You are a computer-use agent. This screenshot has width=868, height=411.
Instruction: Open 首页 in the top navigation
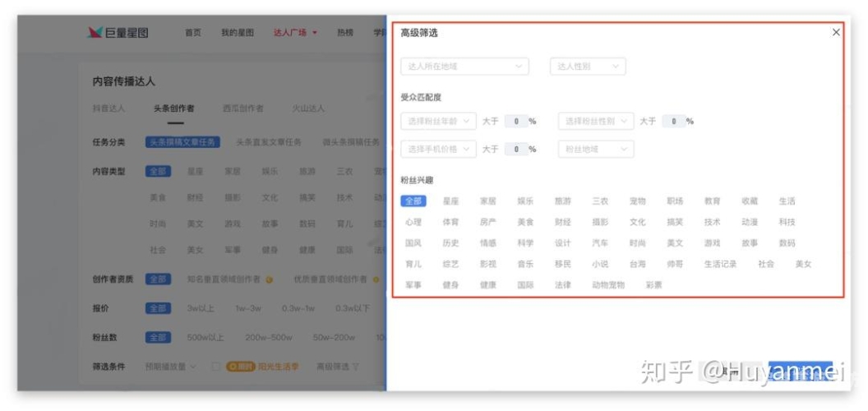pyautogui.click(x=193, y=33)
